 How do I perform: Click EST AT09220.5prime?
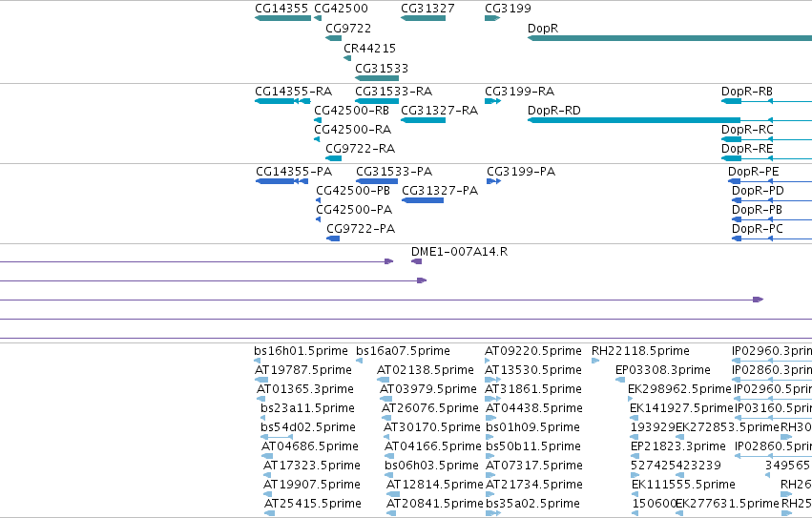(488, 361)
